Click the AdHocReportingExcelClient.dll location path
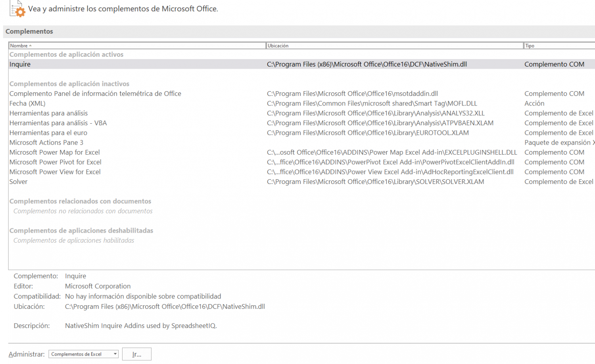The height and width of the screenshot is (364, 595). point(390,172)
